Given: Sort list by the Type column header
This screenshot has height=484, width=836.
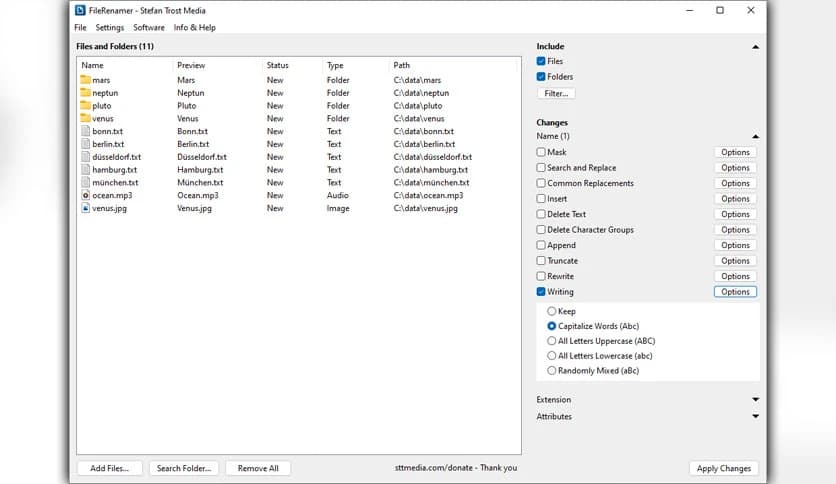Looking at the screenshot, I should pyautogui.click(x=335, y=65).
